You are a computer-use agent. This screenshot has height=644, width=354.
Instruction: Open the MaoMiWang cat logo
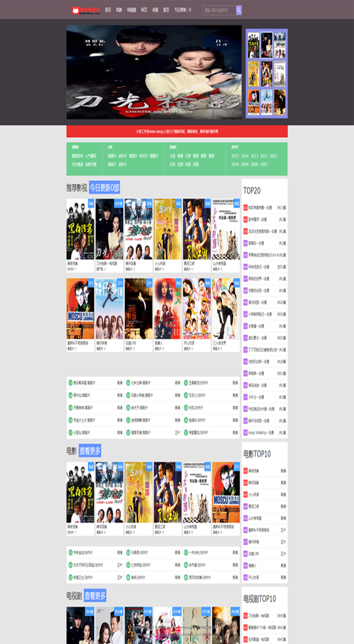pyautogui.click(x=86, y=10)
